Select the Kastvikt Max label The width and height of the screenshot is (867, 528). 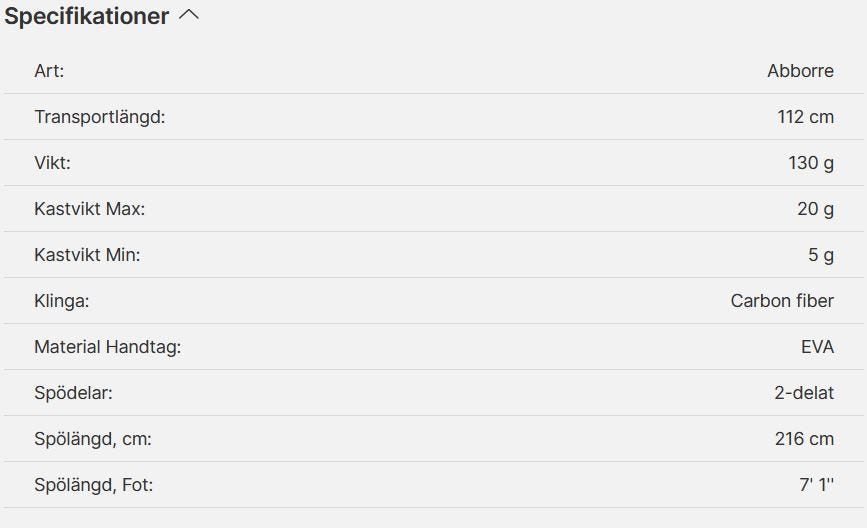(90, 209)
